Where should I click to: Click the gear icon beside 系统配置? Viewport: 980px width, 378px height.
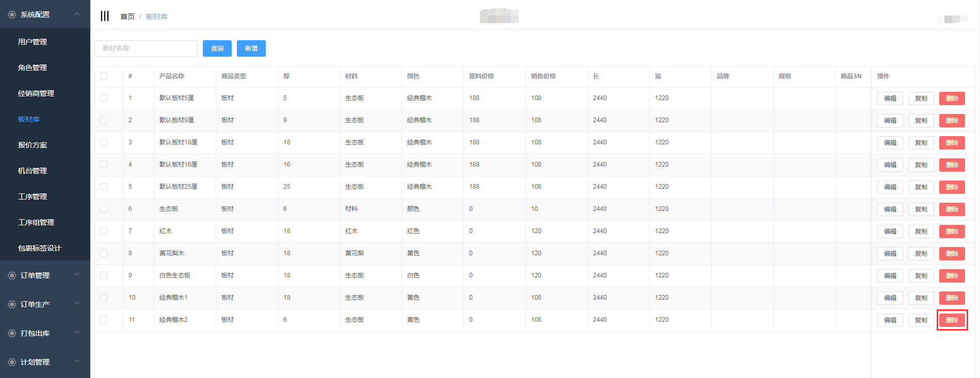[12, 14]
